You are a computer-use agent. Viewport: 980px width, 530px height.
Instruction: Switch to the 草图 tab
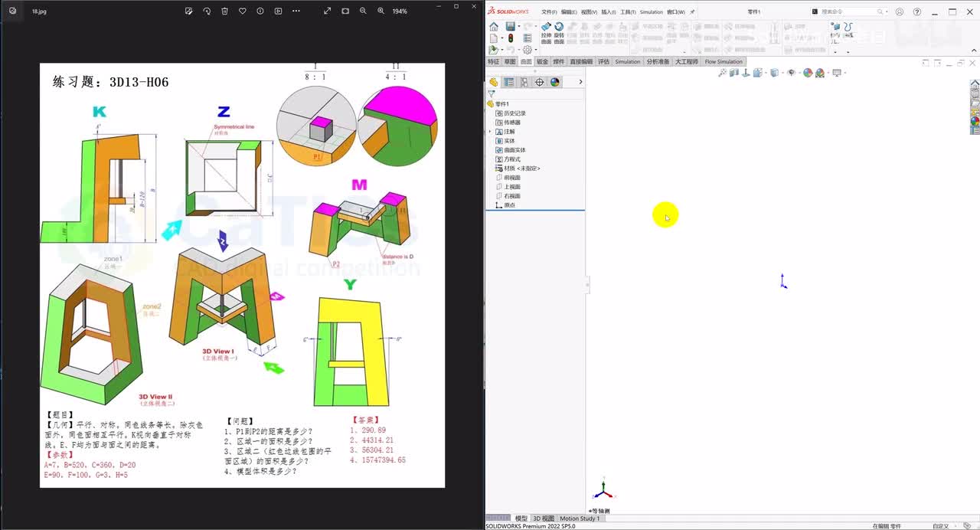pyautogui.click(x=509, y=62)
